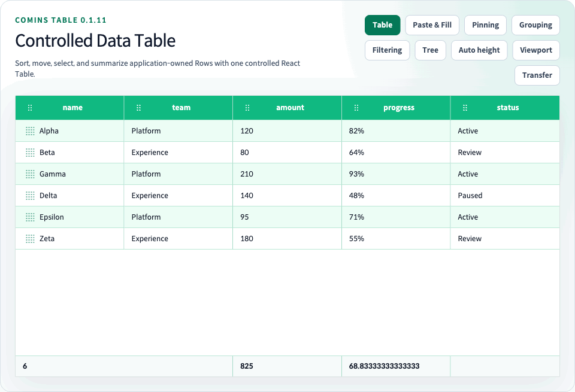
Task: Click the Active status in Epsilon row
Action: [x=505, y=217]
